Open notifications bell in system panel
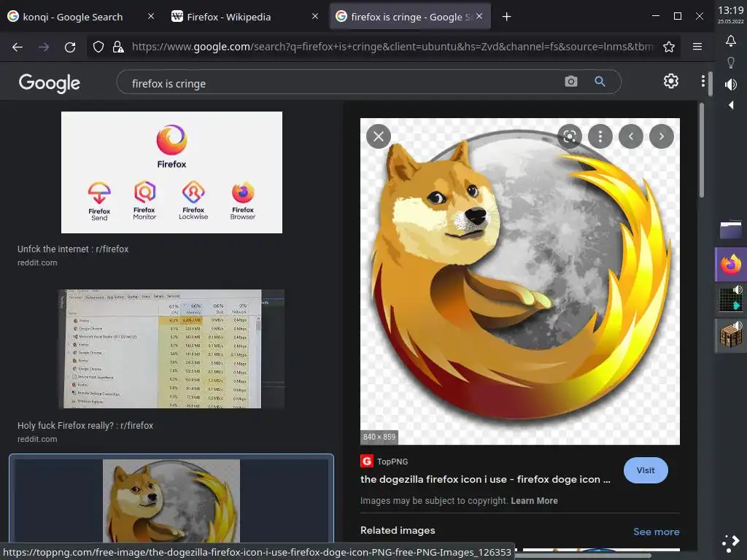Viewport: 747px width, 560px height. coord(731,41)
